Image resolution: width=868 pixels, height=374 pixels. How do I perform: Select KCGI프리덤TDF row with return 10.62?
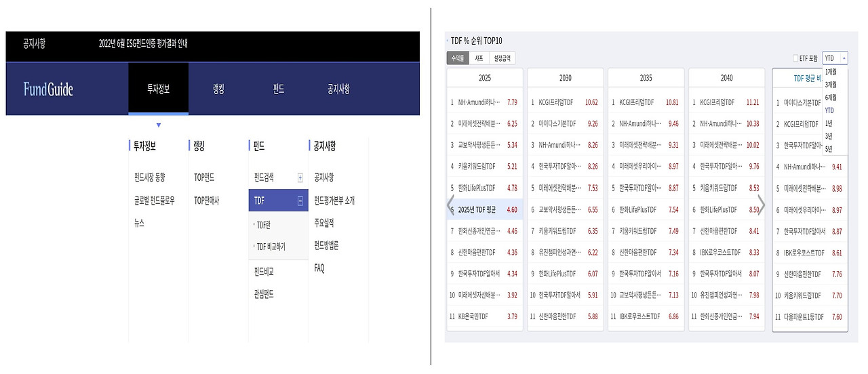click(566, 102)
